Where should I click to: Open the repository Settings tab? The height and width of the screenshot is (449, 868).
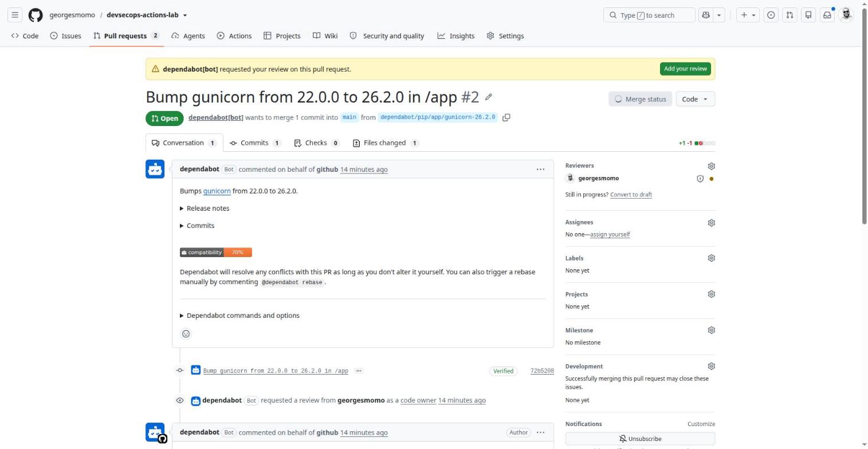[x=505, y=36]
